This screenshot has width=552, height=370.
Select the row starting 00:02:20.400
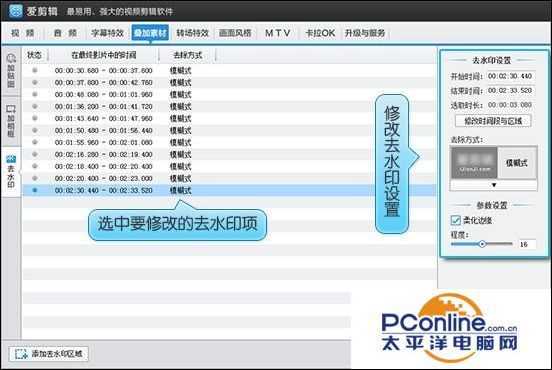[x=229, y=178]
